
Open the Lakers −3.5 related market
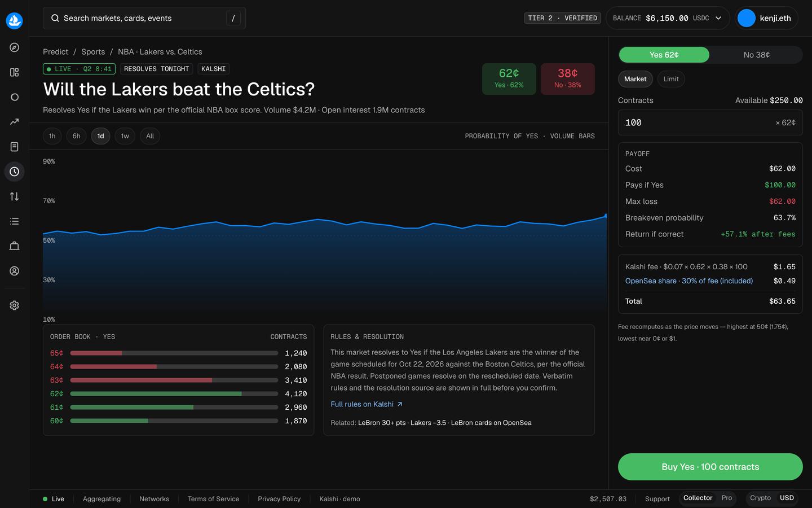pos(428,423)
